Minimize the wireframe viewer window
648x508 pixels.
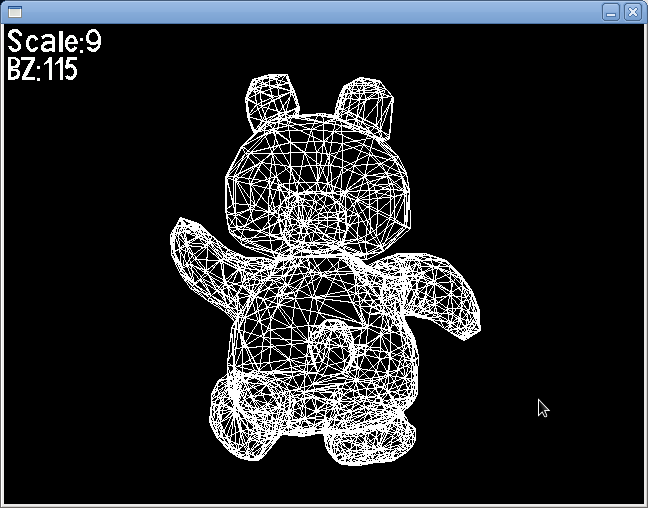click(611, 12)
